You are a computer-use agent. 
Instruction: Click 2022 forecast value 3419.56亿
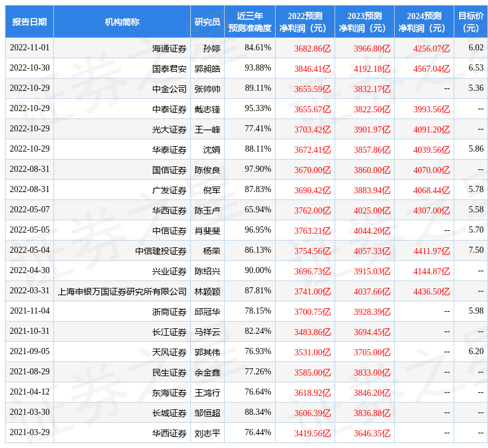point(312,433)
